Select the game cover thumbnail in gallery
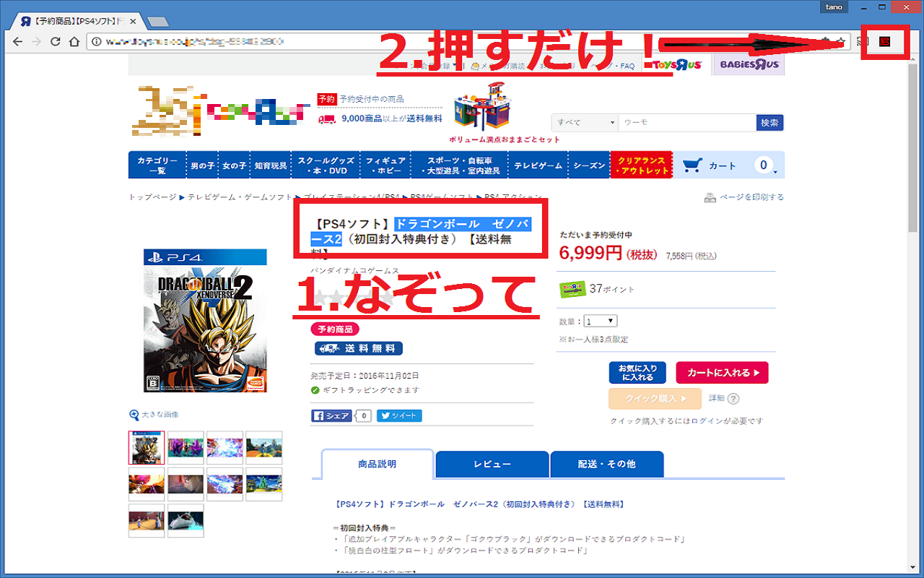Screen dimensions: 924x578 pos(147,448)
